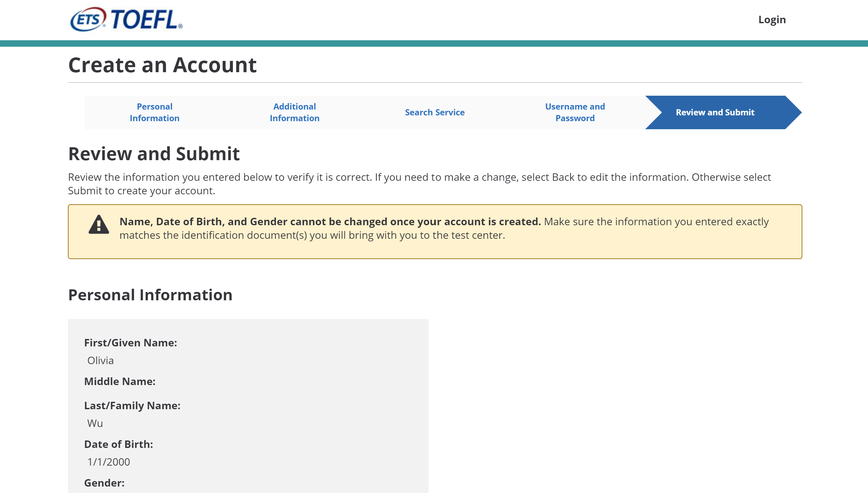Click the Date of Birth label

118,444
